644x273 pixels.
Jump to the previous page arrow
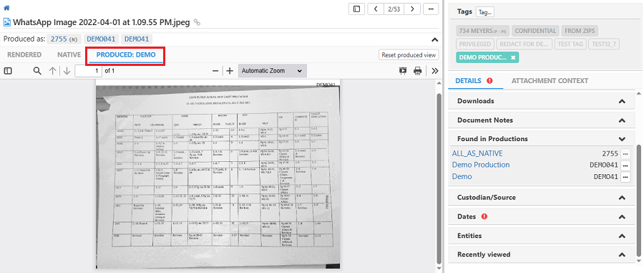52,71
